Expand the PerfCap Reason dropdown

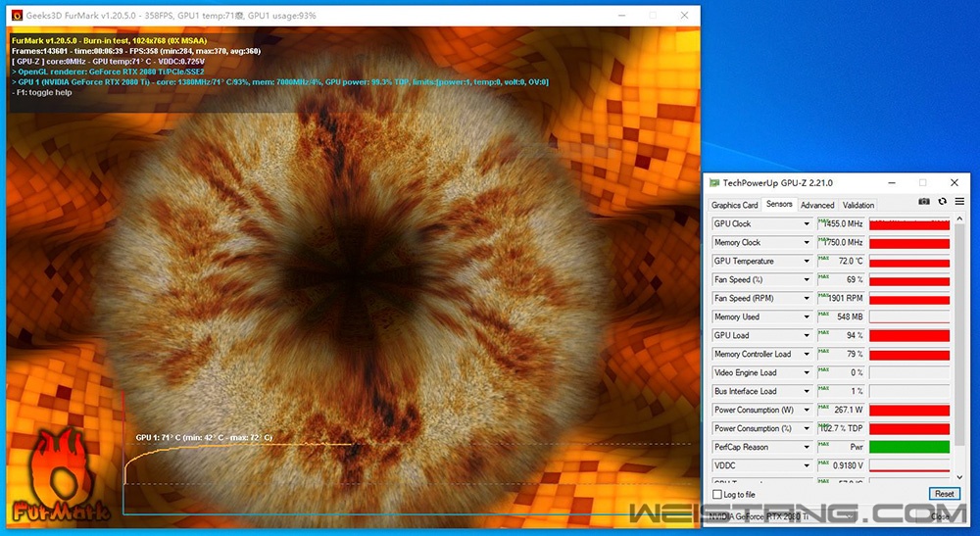[807, 448]
